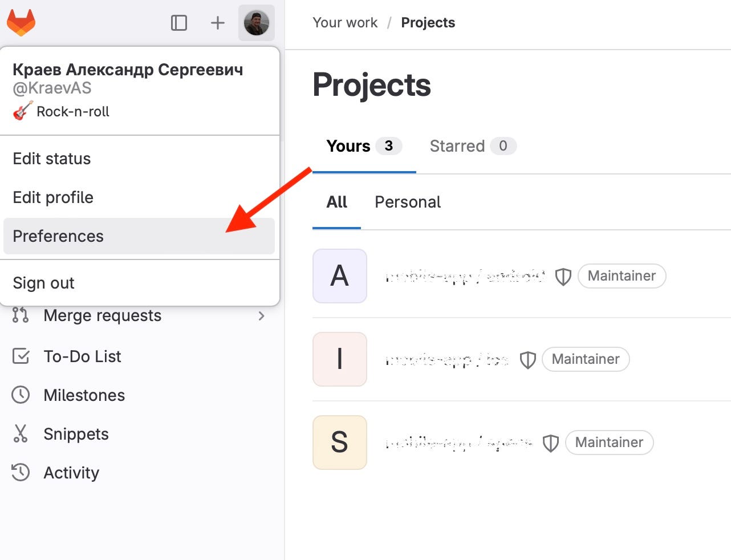Open the Activity history icon

click(21, 472)
